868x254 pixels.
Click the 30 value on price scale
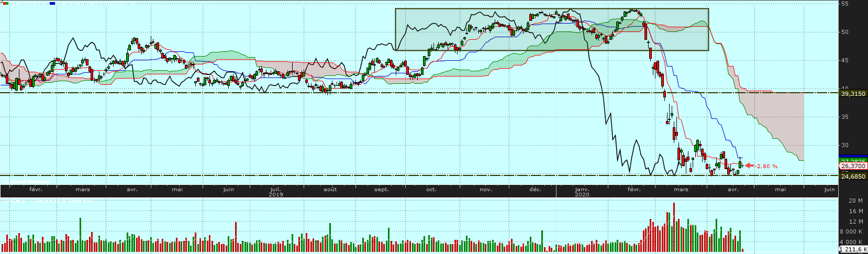click(x=844, y=145)
